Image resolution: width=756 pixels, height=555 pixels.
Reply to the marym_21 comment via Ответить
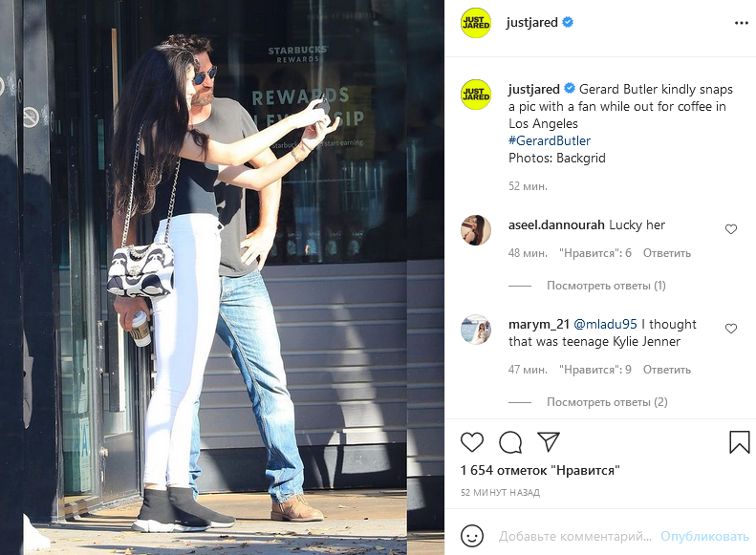tap(667, 370)
